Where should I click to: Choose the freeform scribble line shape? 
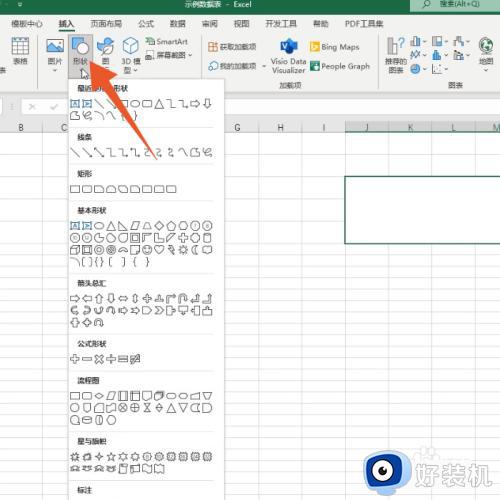point(207,153)
